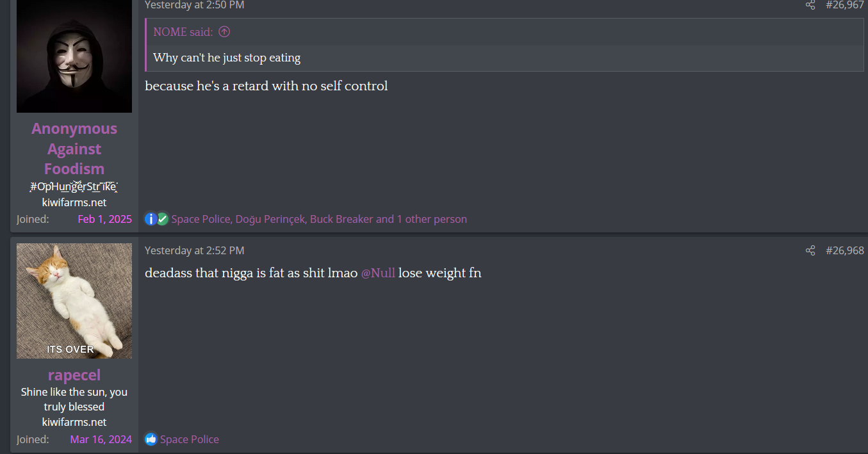
Task: Click the informative reaction icon
Action: pos(151,219)
